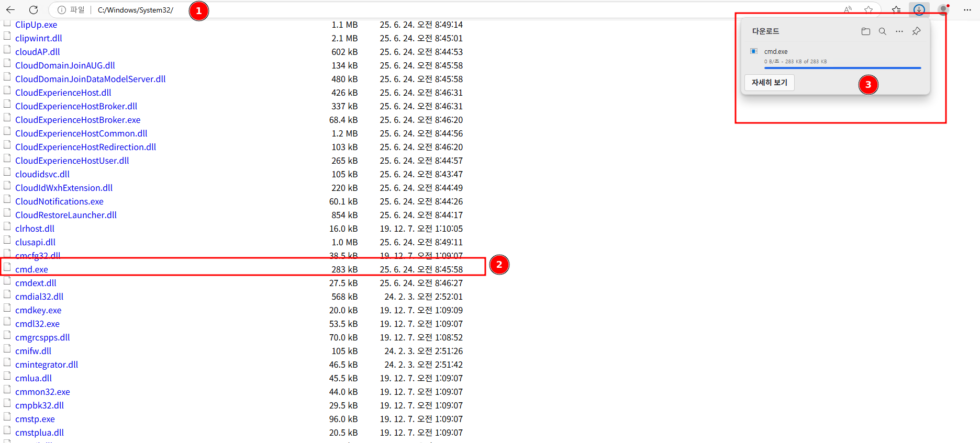Screen dimensions: 980x443
Task: Add this page to favorites with star icon
Action: click(868, 9)
